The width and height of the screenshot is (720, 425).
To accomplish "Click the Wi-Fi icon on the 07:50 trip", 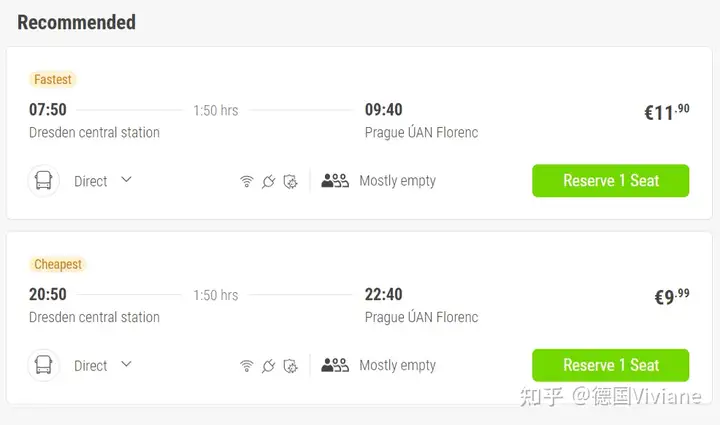I will [246, 182].
